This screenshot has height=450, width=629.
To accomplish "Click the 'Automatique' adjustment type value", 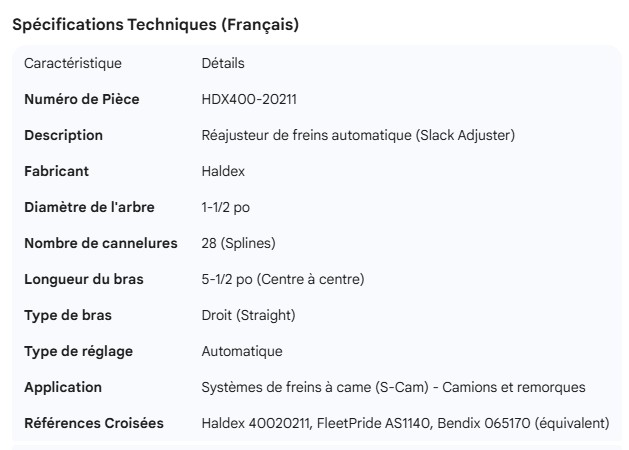I will point(242,352).
